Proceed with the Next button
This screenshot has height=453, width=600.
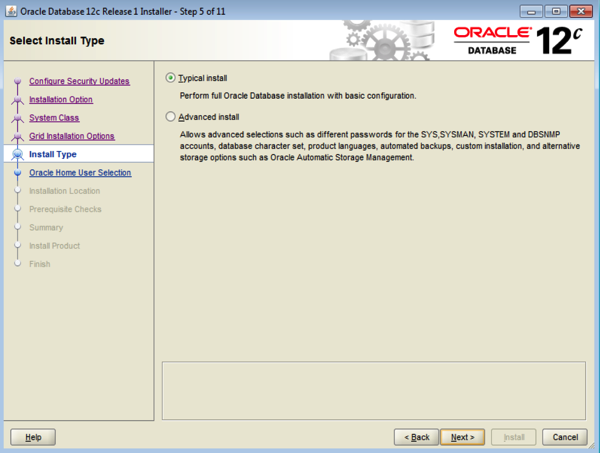coord(462,437)
